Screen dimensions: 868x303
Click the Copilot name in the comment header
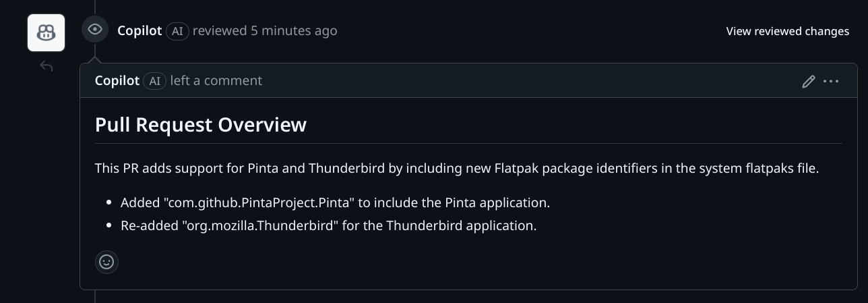coord(117,81)
